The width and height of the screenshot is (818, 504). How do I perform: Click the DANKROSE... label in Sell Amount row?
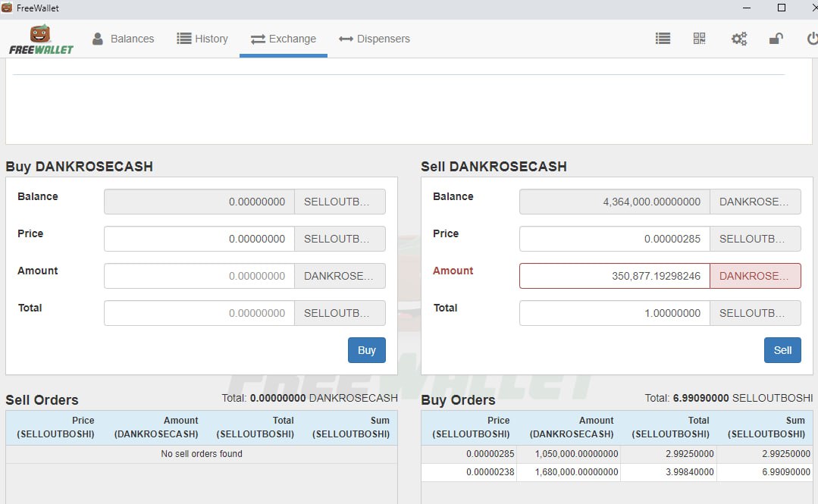[755, 276]
